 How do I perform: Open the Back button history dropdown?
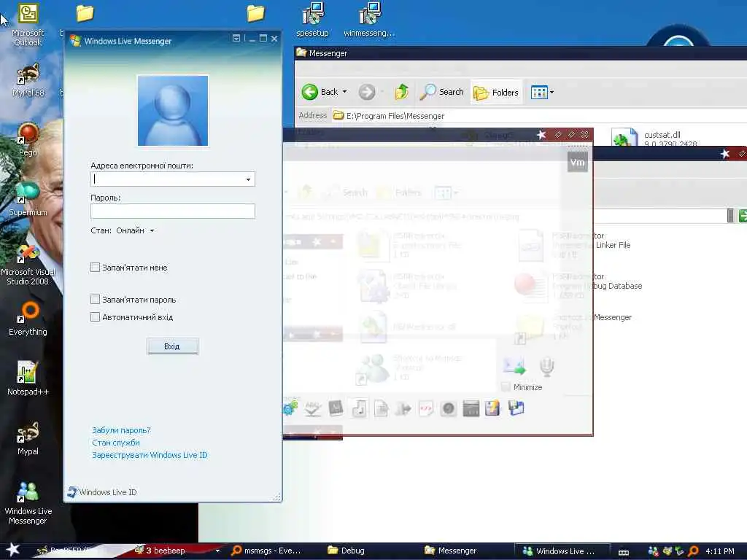tap(345, 92)
